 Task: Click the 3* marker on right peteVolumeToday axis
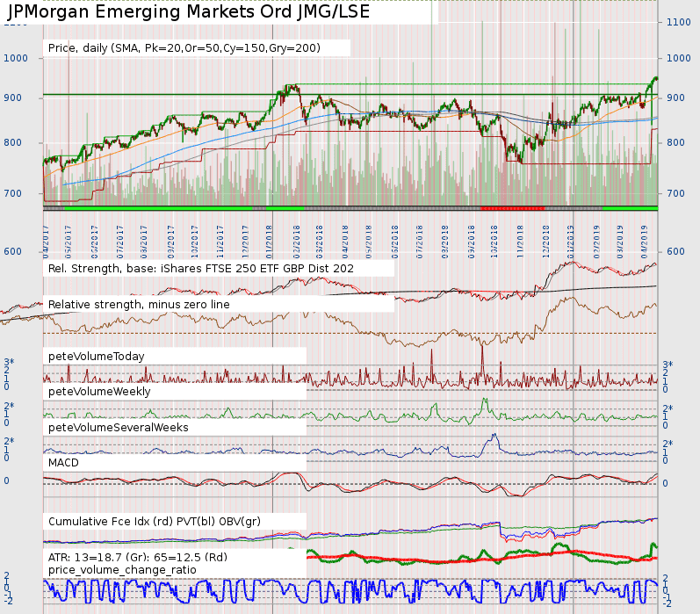(668, 365)
